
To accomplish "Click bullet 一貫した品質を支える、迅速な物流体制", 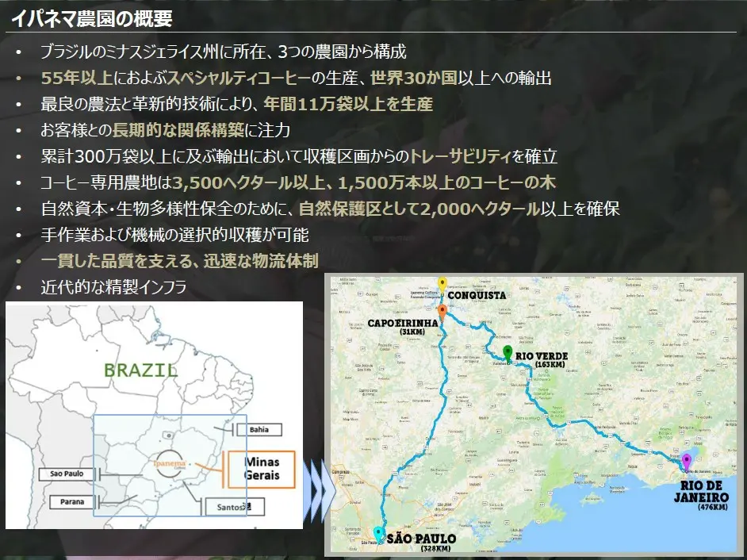I will [x=179, y=261].
